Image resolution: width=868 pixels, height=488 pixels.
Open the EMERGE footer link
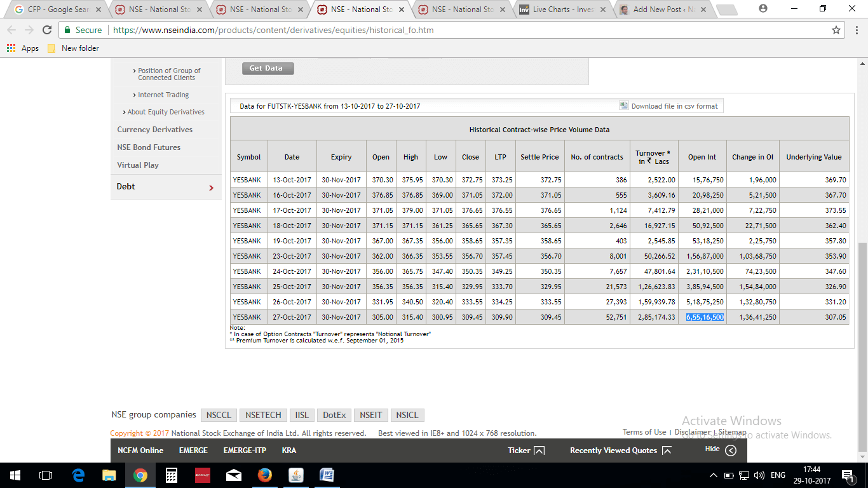(193, 451)
